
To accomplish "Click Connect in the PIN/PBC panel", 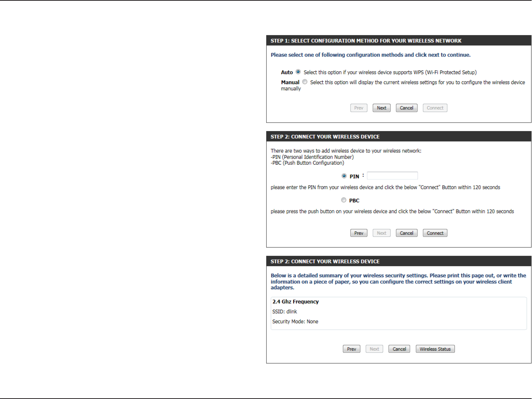I will tap(435, 233).
